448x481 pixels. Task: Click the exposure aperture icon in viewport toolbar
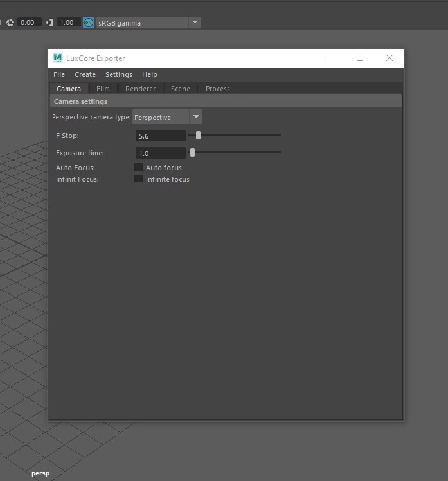10,22
